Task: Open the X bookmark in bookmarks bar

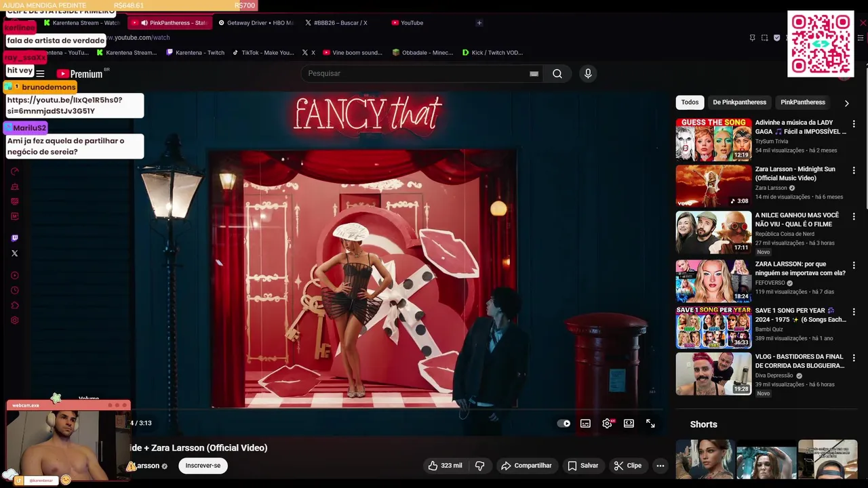Action: (x=309, y=52)
